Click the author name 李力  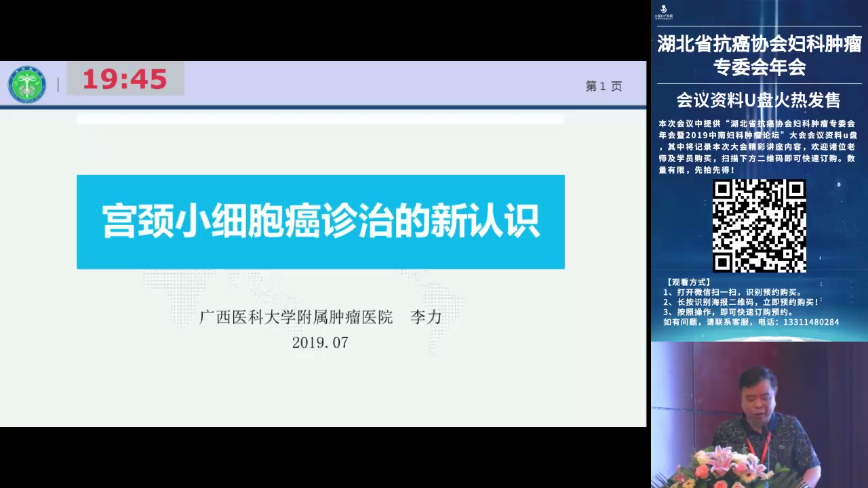426,317
